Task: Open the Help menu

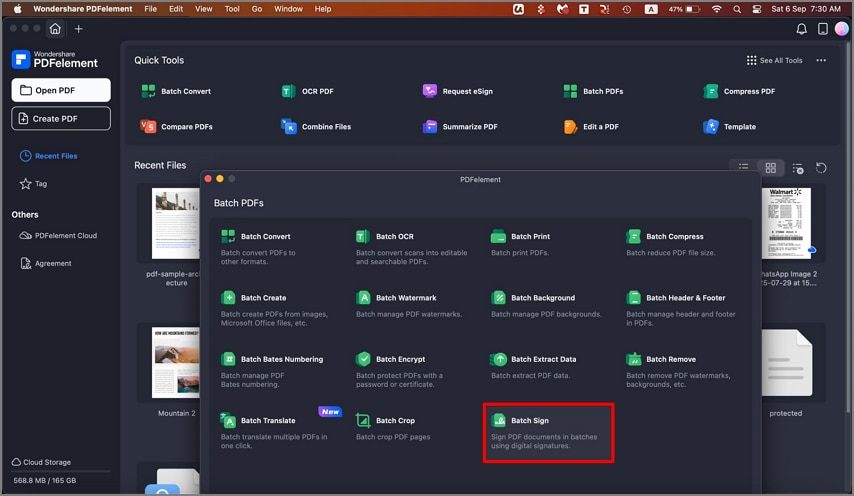Action: pos(322,9)
